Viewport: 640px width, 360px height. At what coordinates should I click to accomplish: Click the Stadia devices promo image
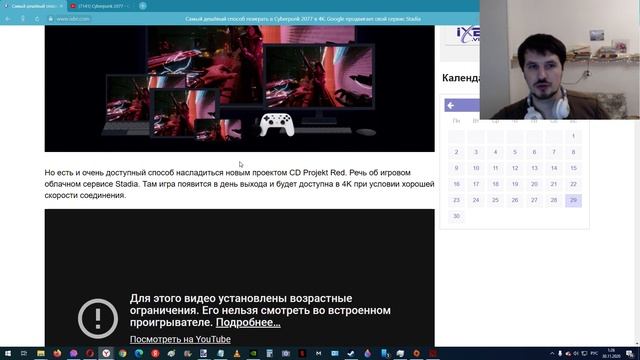pyautogui.click(x=240, y=89)
